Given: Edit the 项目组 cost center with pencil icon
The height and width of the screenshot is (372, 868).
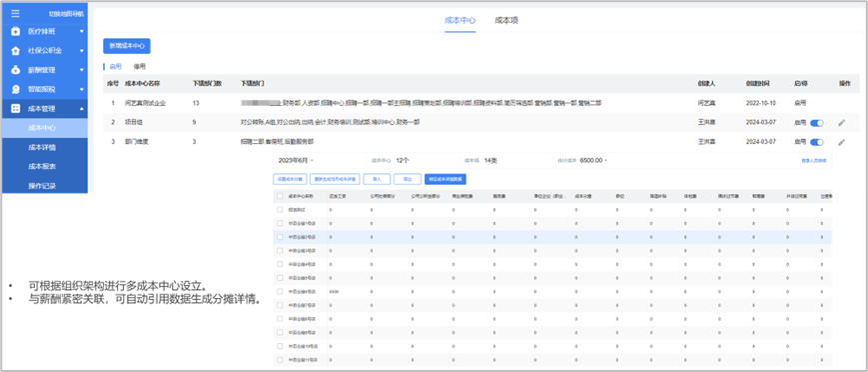Looking at the screenshot, I should [x=841, y=123].
